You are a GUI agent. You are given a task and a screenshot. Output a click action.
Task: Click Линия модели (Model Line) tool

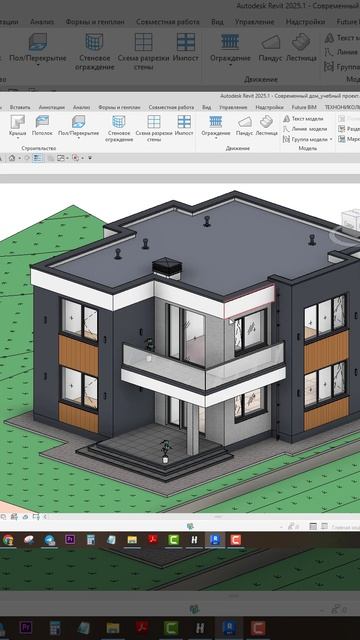tap(305, 129)
